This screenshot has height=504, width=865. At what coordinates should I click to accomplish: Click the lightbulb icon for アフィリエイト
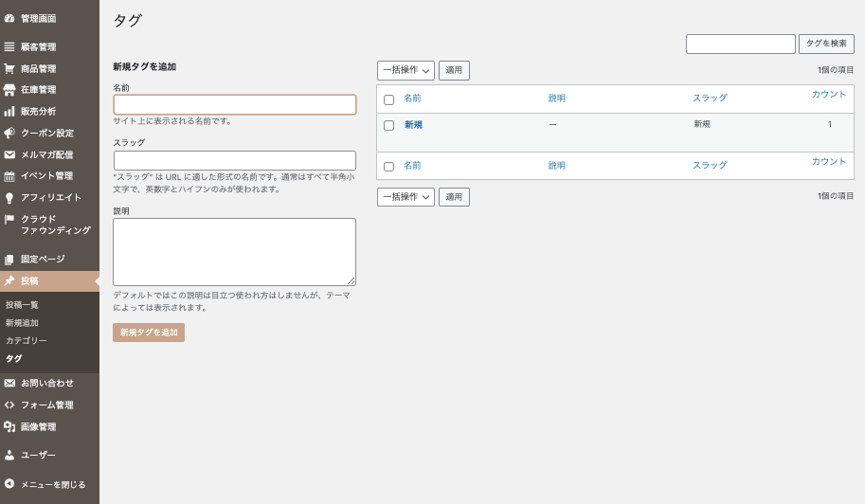(9, 198)
